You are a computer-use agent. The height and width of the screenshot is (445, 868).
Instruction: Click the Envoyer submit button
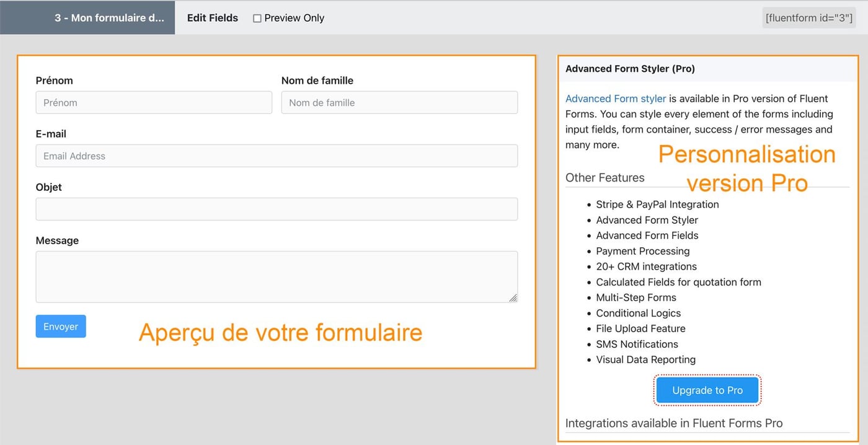pos(60,326)
